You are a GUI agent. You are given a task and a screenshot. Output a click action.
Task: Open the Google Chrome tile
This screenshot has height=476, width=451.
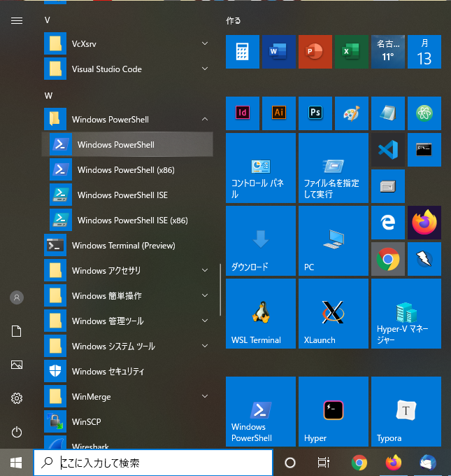click(x=388, y=259)
